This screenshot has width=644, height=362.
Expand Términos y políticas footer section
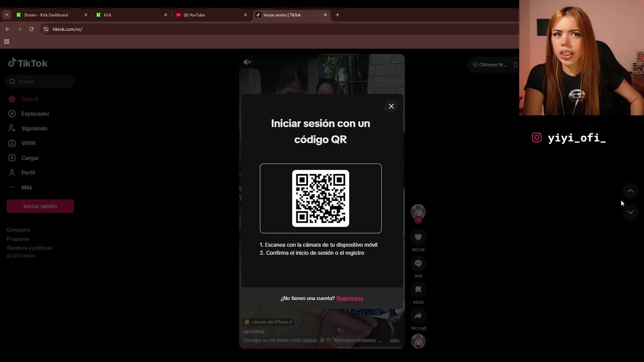coord(29,248)
